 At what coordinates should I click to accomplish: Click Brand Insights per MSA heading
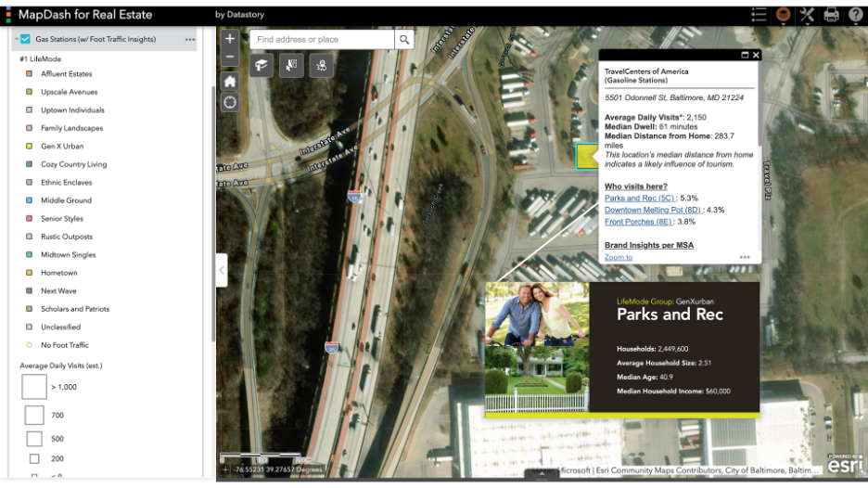(649, 245)
